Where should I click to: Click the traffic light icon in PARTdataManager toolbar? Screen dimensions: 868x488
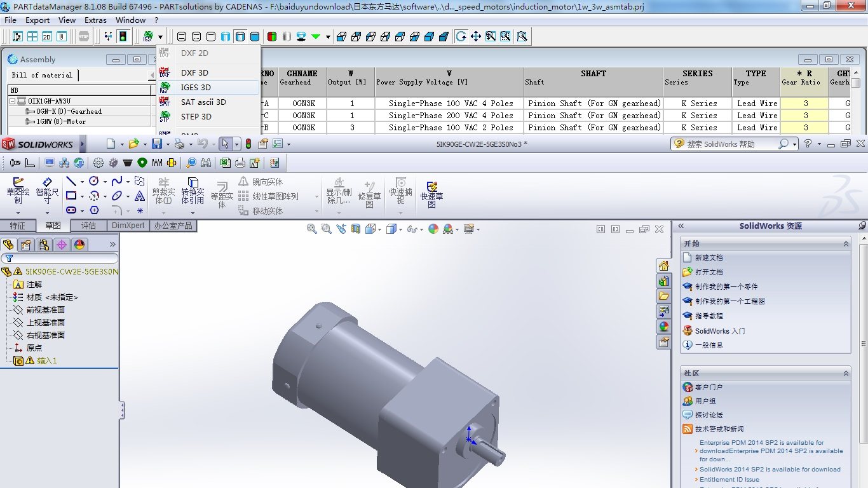122,36
